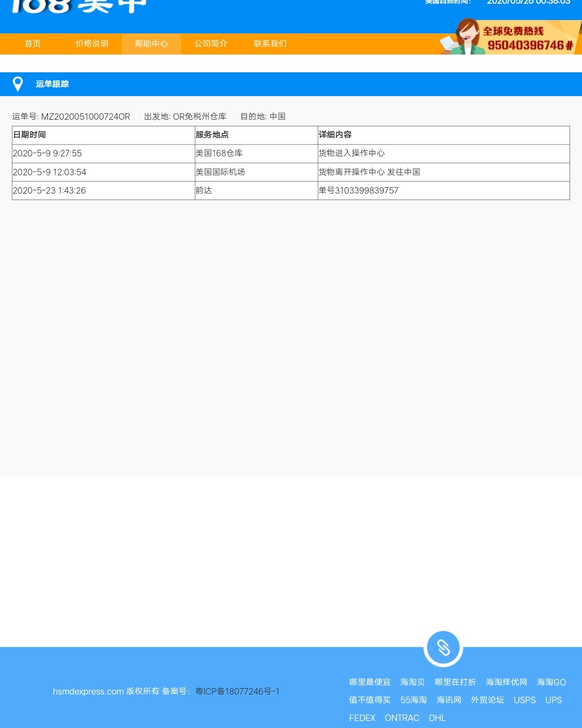Screen dimensions: 582x728
Task: Follow the 哪里最便宜 footer link
Action: [370, 682]
